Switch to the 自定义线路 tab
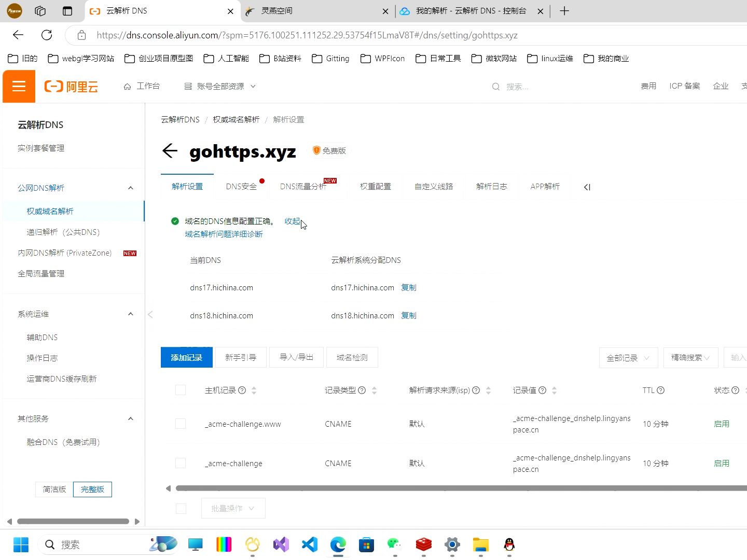This screenshot has height=560, width=747. tap(434, 186)
